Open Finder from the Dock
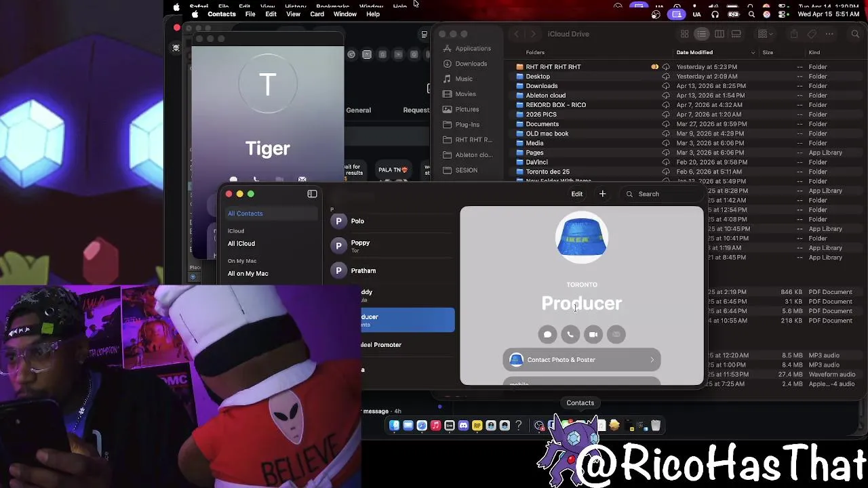Viewport: 868px width, 488px height. 394,426
